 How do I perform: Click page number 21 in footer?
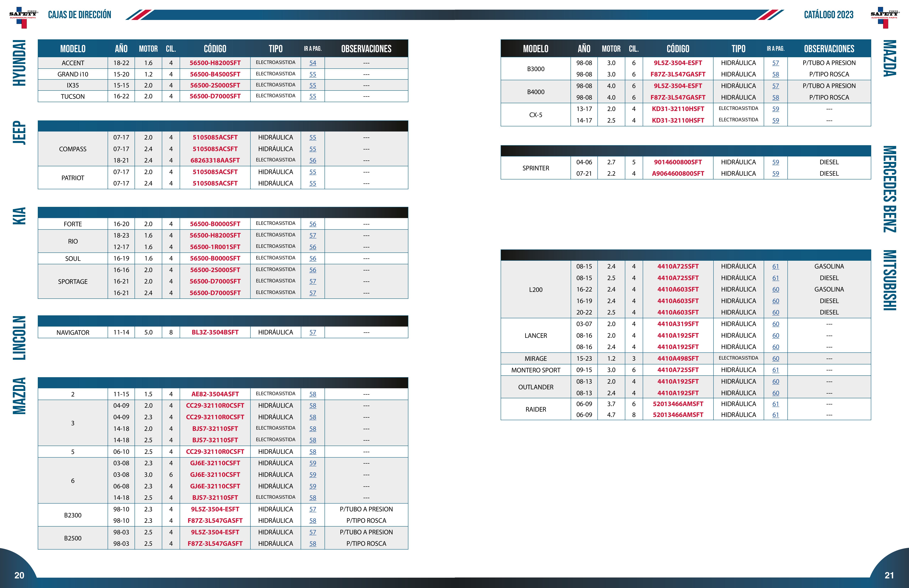(x=889, y=575)
